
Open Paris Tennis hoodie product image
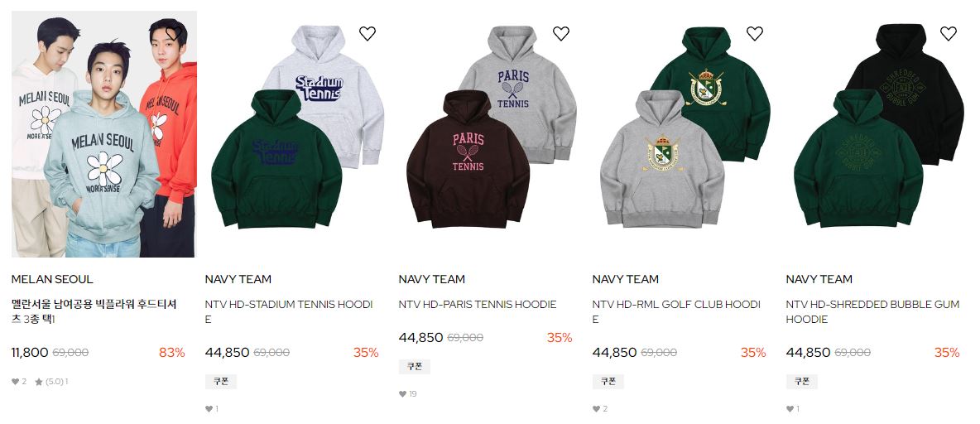492,134
